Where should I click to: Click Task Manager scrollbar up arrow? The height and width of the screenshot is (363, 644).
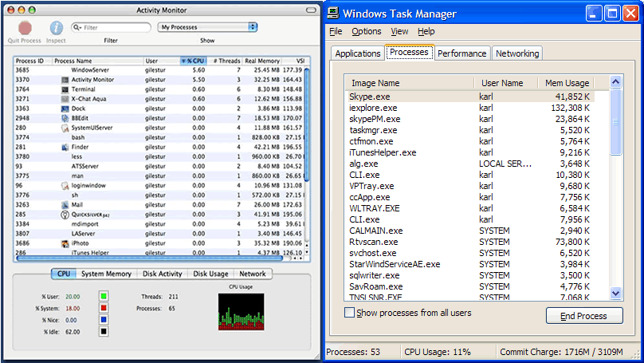[615, 82]
